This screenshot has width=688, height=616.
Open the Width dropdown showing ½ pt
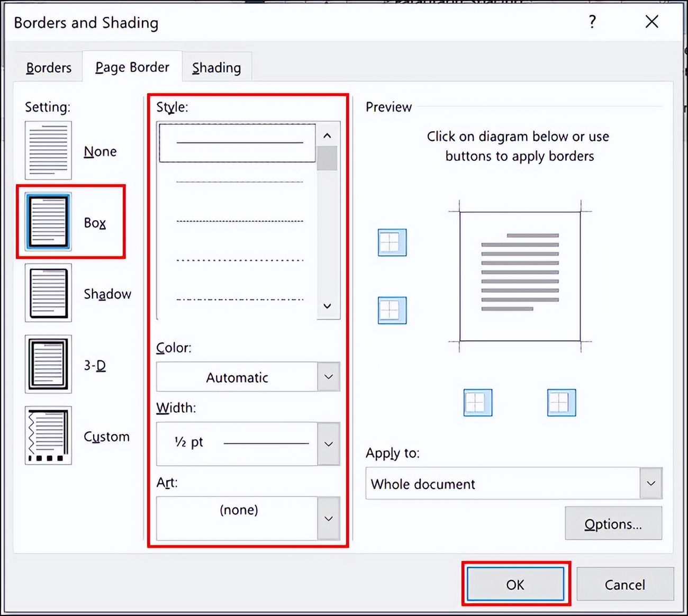click(x=328, y=443)
